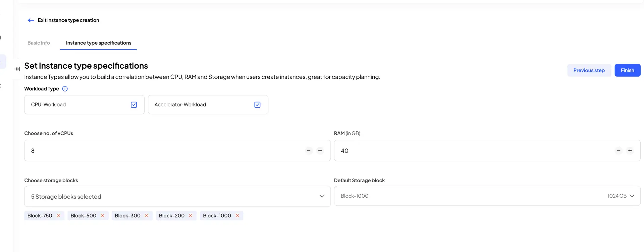Toggle the Accelerator-Workload checkbox
The height and width of the screenshot is (252, 644).
pyautogui.click(x=257, y=105)
